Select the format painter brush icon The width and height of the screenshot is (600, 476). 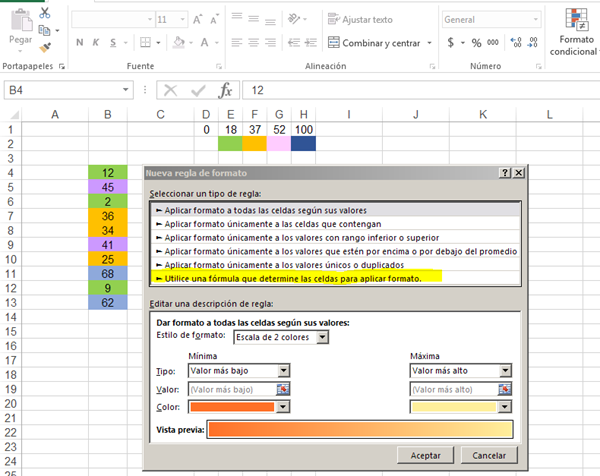[47, 46]
